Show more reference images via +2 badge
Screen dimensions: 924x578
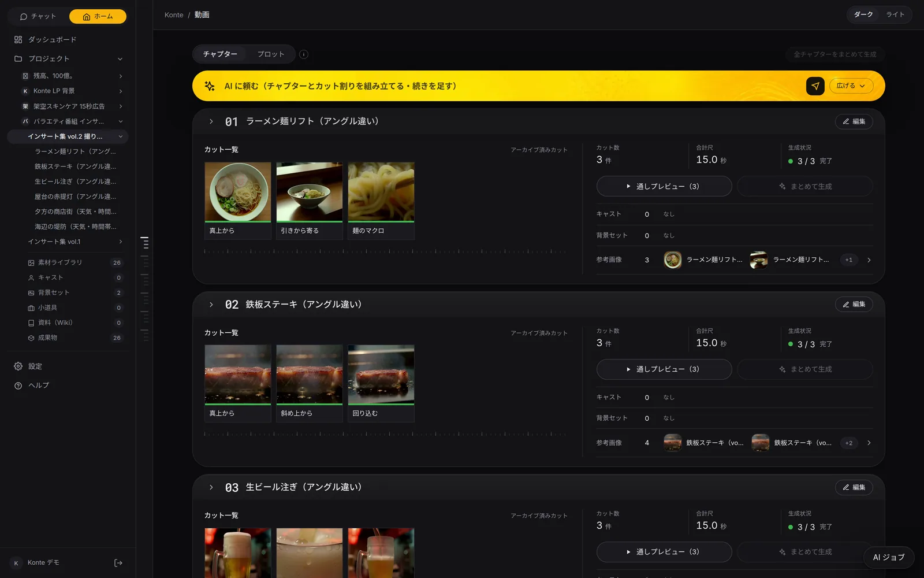[x=849, y=443]
